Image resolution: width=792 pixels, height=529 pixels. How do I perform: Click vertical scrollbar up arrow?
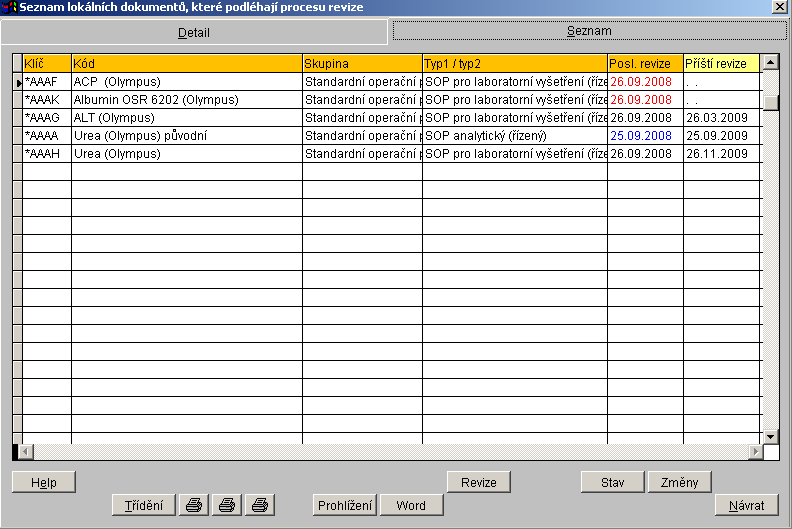pos(770,64)
